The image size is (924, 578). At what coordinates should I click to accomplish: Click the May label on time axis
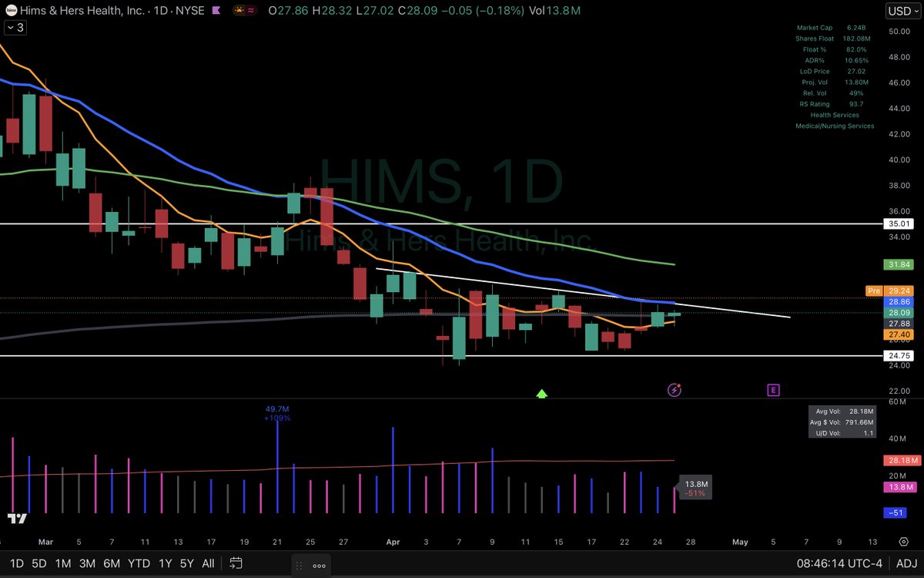740,541
